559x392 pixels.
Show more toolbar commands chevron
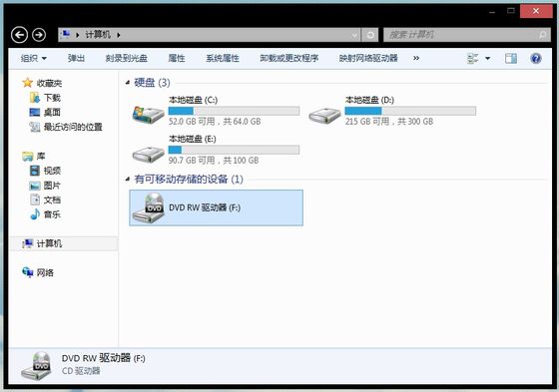(416, 58)
